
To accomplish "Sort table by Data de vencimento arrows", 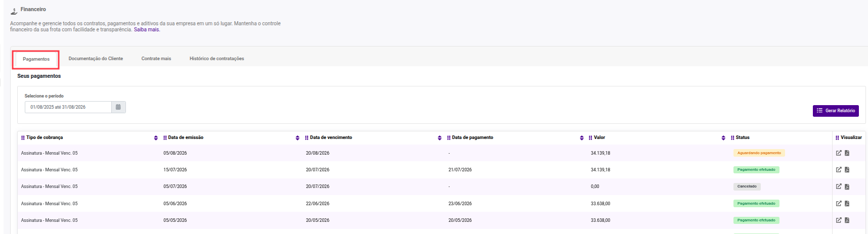I will pyautogui.click(x=440, y=138).
